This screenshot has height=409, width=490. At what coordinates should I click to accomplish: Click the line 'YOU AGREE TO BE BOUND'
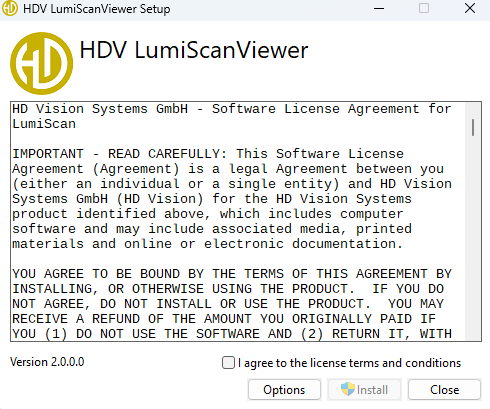(x=232, y=274)
